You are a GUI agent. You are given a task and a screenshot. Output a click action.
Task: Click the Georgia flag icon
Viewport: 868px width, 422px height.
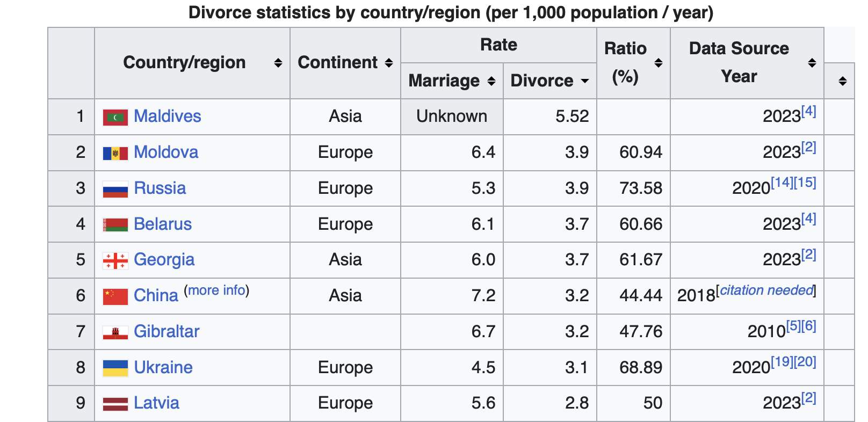click(x=115, y=260)
